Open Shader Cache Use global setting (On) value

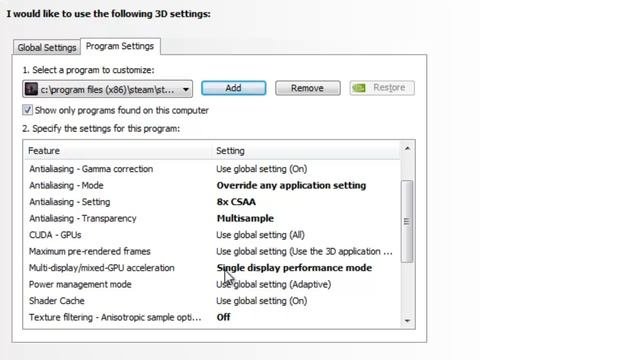(x=262, y=301)
